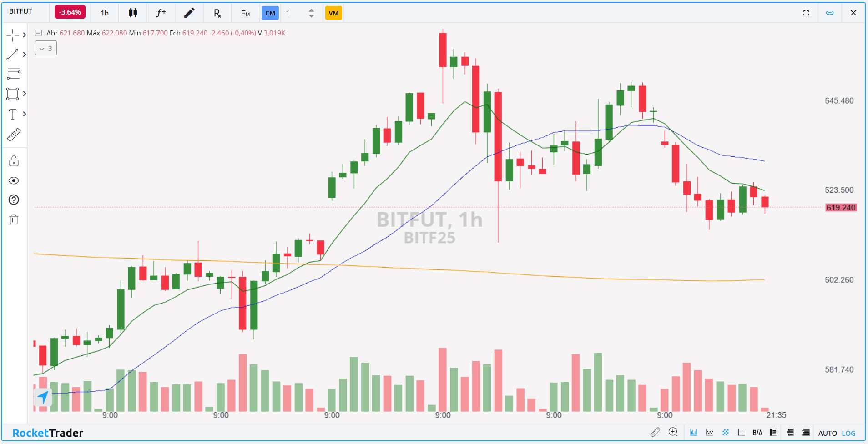Open the help question mark icon
The image size is (868, 444).
14,200
